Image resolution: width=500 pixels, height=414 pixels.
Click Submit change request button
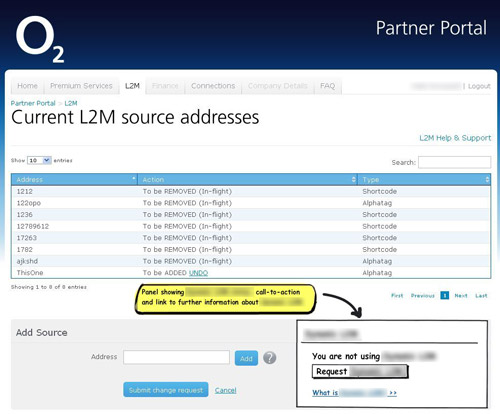(x=166, y=390)
